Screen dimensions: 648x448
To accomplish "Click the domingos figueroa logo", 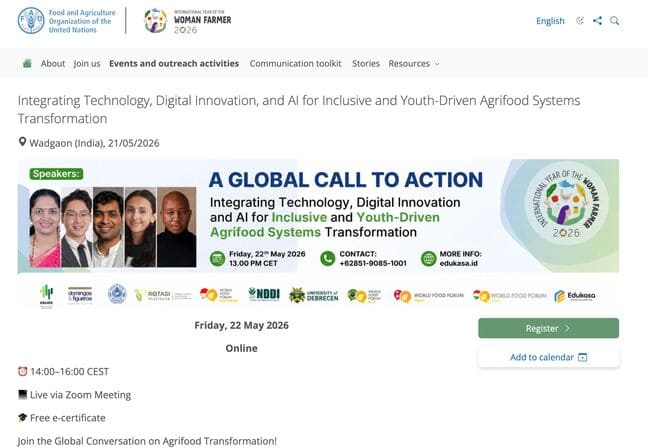I will (80, 295).
